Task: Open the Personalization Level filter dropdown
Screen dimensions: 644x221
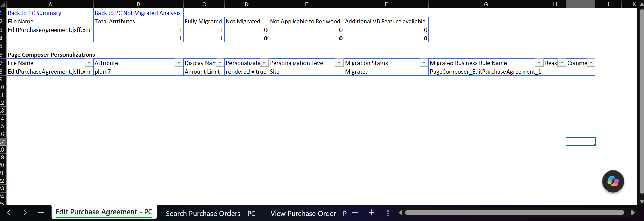Action: 339,63
